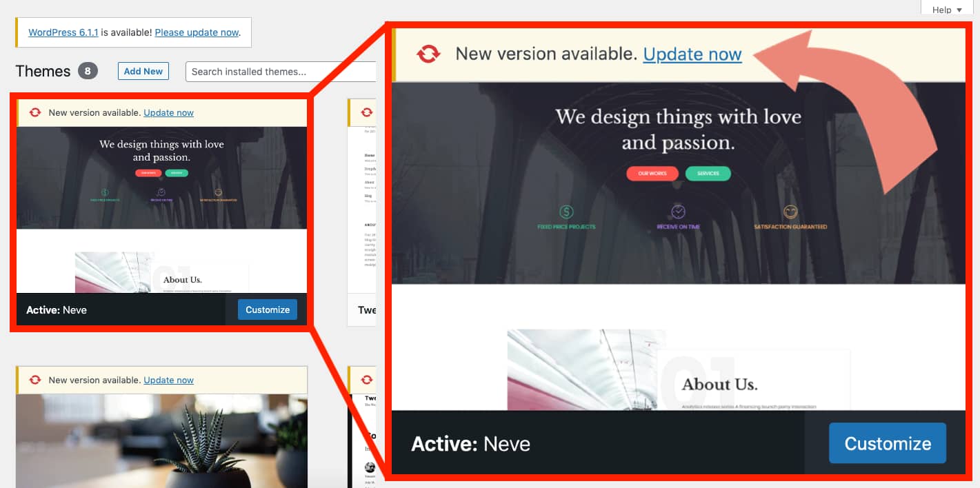Focus the Search installed themes field
Image resolution: width=980 pixels, height=488 pixels.
click(281, 72)
